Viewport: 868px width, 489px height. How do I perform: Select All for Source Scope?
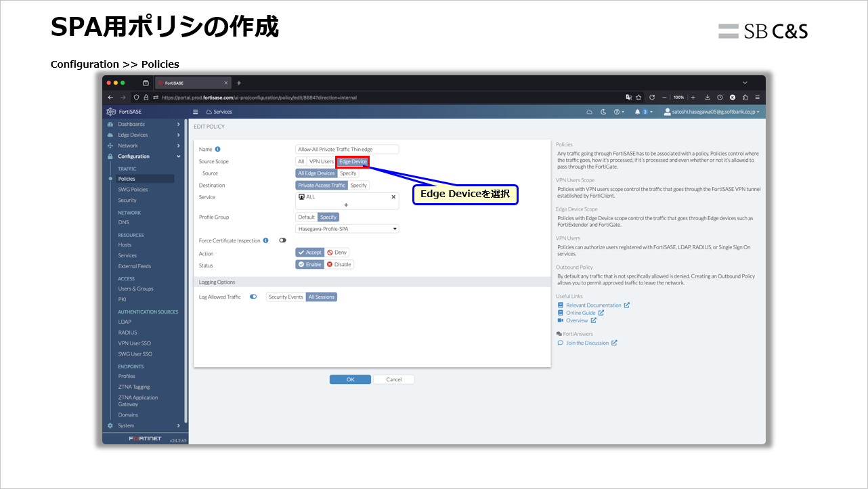pos(301,162)
